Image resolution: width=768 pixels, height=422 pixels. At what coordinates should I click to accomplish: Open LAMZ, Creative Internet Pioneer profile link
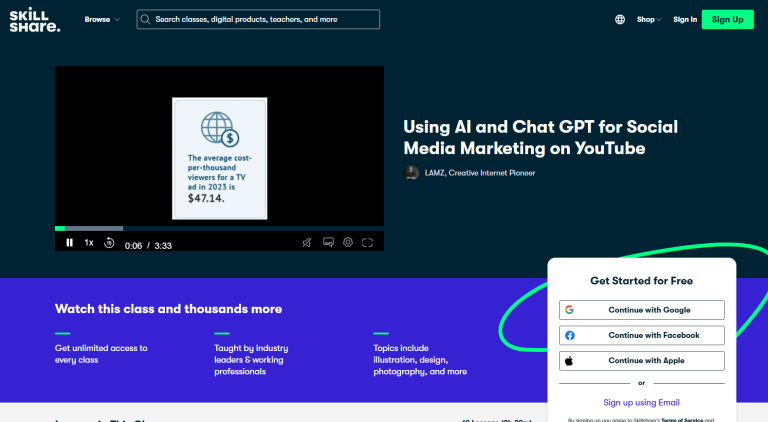pos(480,173)
